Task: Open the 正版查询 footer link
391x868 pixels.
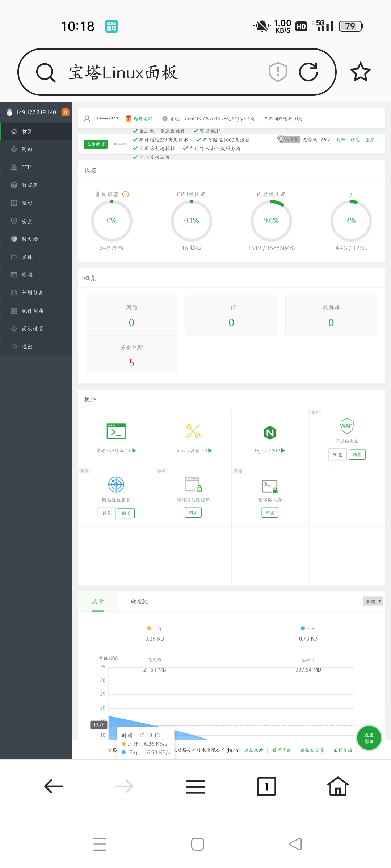Action: coord(343,750)
